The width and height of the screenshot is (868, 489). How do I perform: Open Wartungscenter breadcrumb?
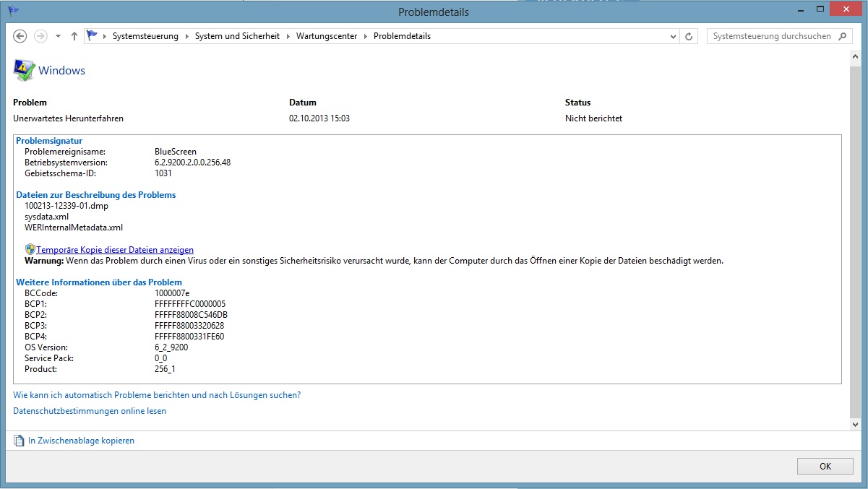click(327, 36)
